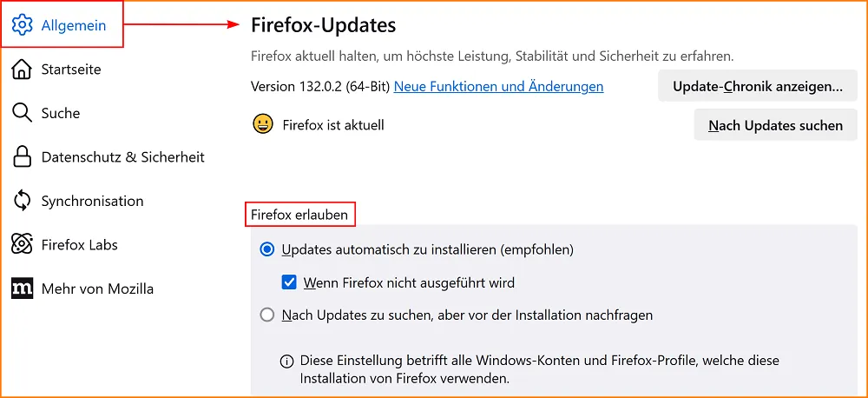This screenshot has width=868, height=398.
Task: Switch to Synchronisation settings
Action: click(92, 201)
